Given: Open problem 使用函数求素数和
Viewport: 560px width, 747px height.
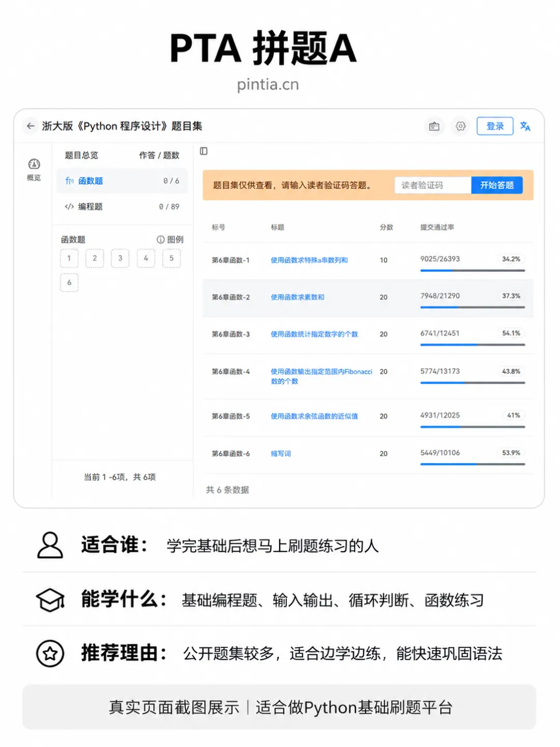Looking at the screenshot, I should pyautogui.click(x=297, y=297).
